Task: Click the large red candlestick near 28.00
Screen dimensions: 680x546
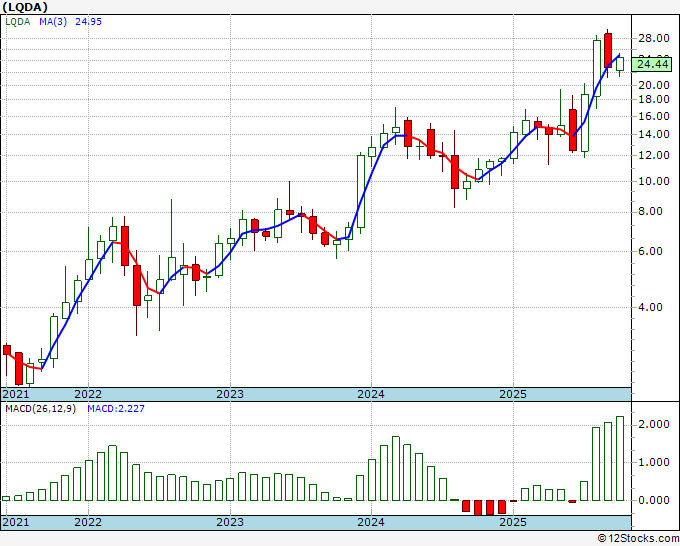Action: [608, 50]
